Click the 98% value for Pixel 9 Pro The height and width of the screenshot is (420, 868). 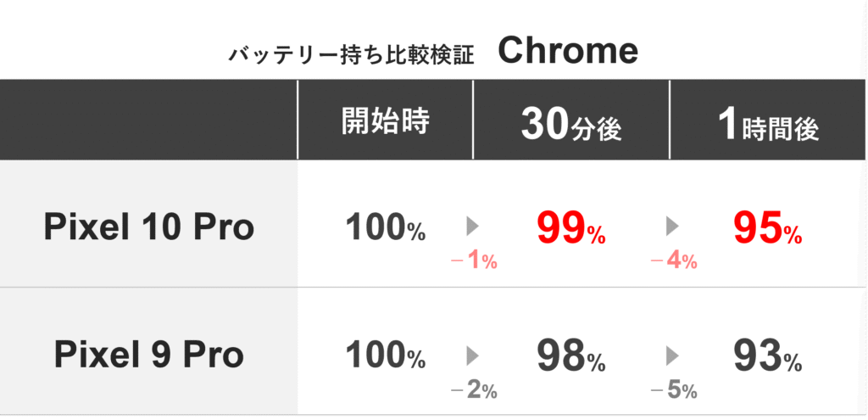[x=570, y=357]
